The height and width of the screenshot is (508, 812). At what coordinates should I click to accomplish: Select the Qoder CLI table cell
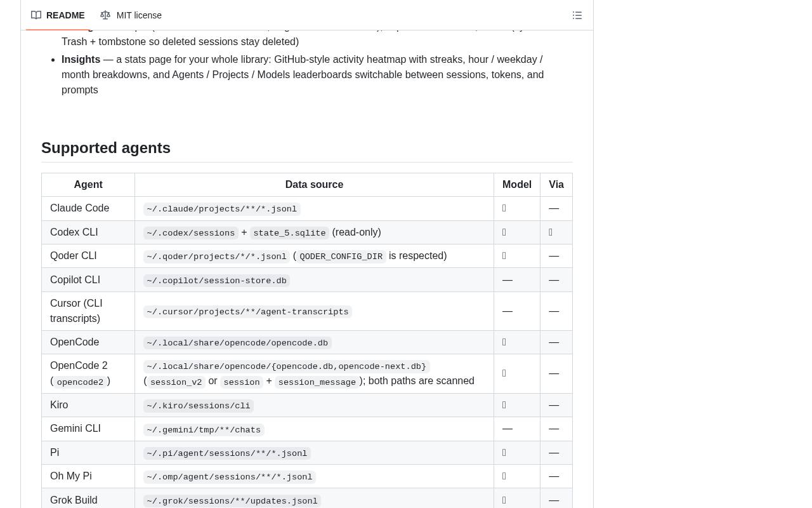pyautogui.click(x=88, y=256)
